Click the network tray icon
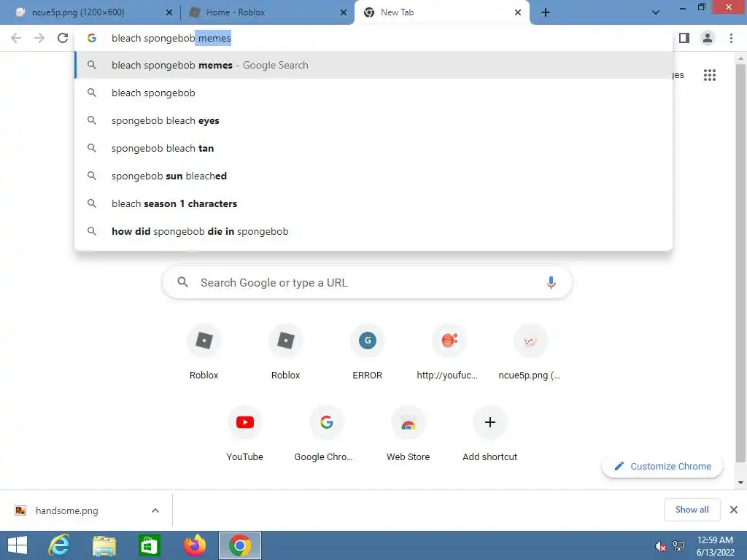The width and height of the screenshot is (747, 560). coord(678,546)
